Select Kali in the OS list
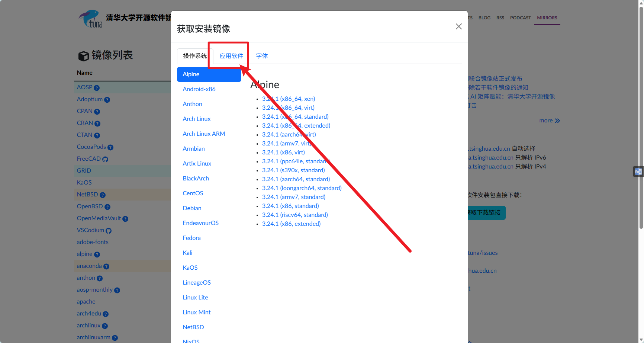 click(x=209, y=253)
